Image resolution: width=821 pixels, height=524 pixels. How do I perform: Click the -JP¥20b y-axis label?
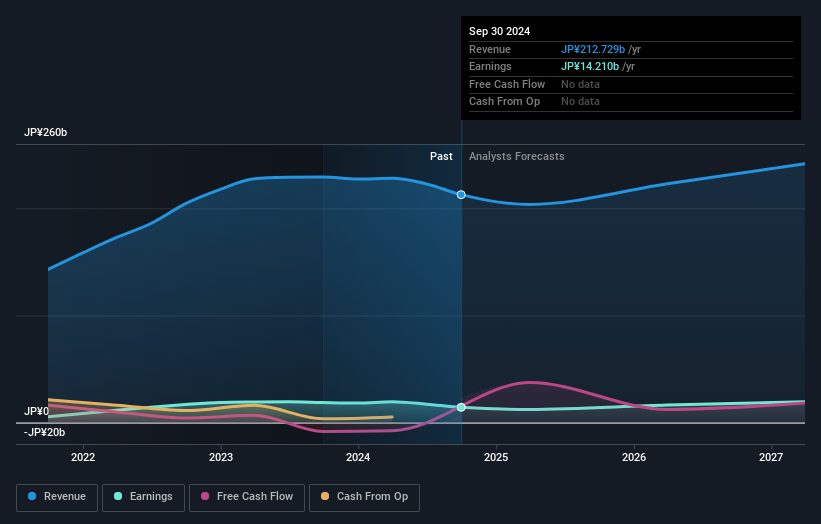point(45,432)
